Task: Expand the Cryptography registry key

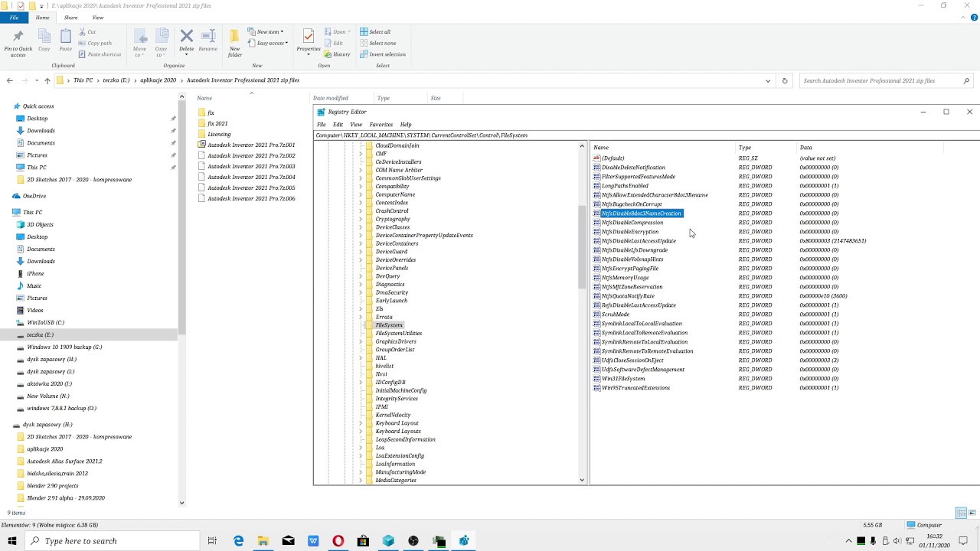Action: (361, 220)
